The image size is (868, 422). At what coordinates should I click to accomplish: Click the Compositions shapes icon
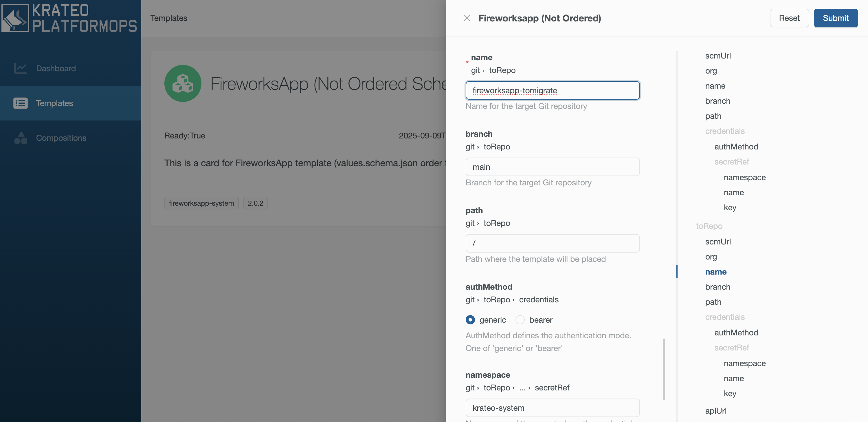click(x=20, y=138)
